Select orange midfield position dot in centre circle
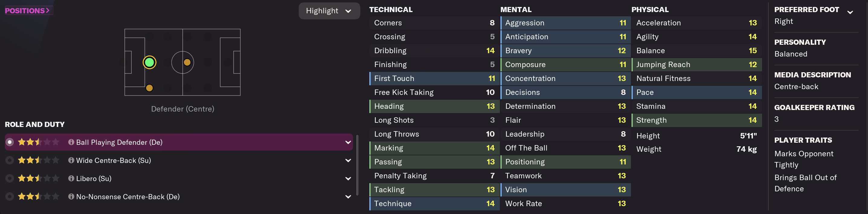The height and width of the screenshot is (214, 868). click(187, 62)
